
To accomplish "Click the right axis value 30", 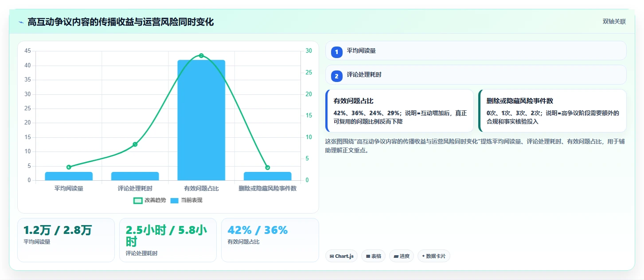I will click(308, 51).
